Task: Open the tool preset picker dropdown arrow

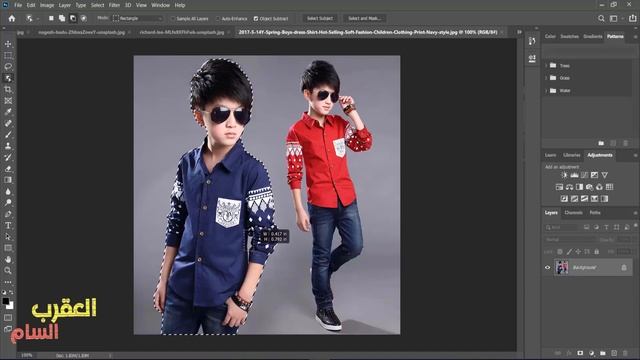Action: point(38,18)
